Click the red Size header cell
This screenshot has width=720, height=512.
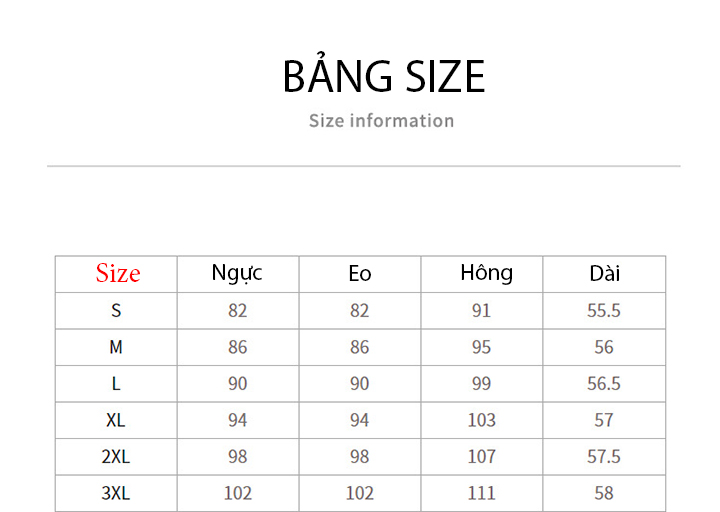(118, 274)
